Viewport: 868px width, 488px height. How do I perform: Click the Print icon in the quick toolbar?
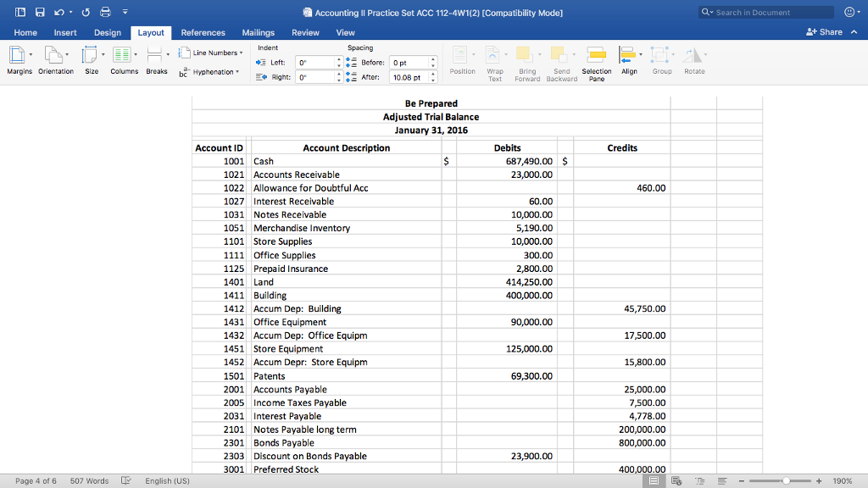[106, 12]
